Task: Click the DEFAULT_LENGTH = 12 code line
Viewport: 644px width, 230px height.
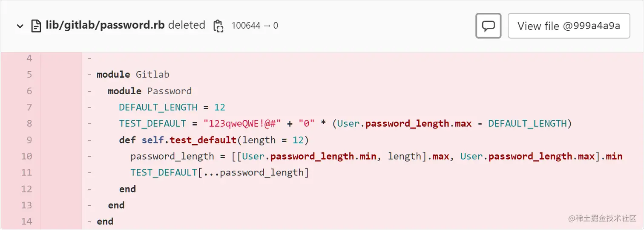Action: [172, 107]
